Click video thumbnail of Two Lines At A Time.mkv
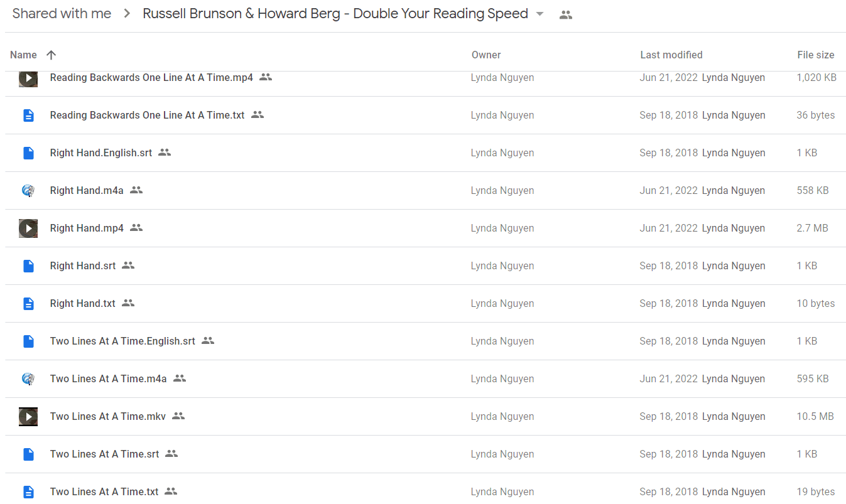This screenshot has height=504, width=846. (x=28, y=417)
